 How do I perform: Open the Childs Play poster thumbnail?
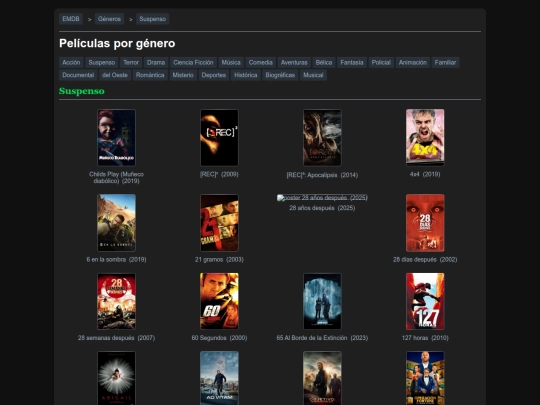click(x=116, y=138)
